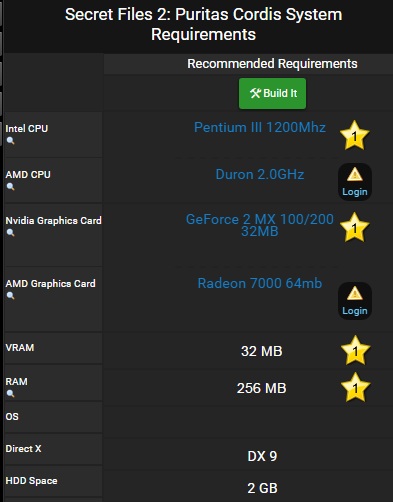Screen dimensions: 393x502
Task: Open the Duron 2.0GHz link
Action: coord(260,174)
